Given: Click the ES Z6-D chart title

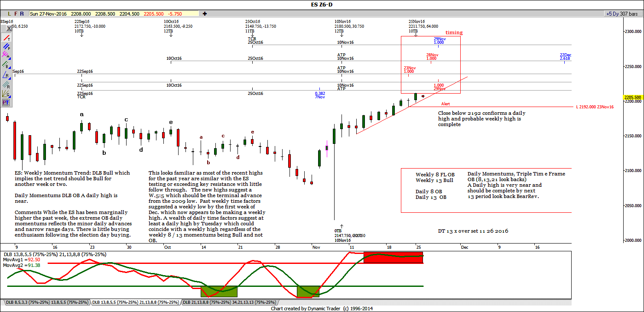Looking at the screenshot, I should point(322,5).
